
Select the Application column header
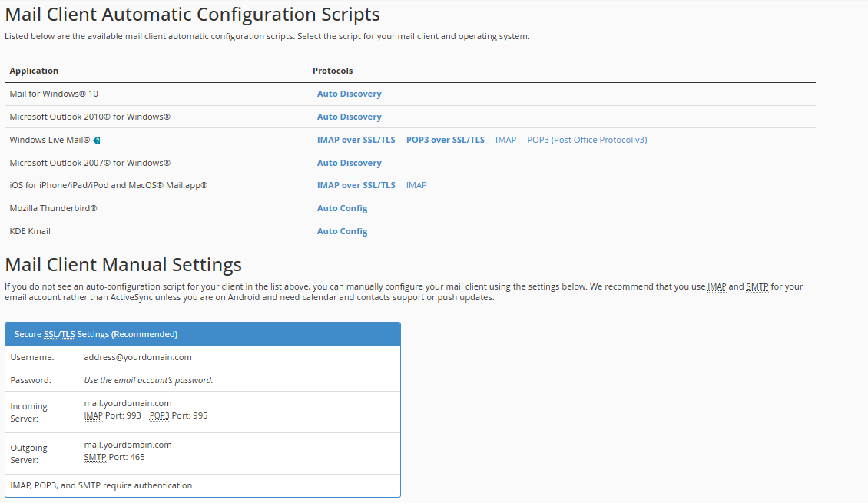(x=34, y=71)
